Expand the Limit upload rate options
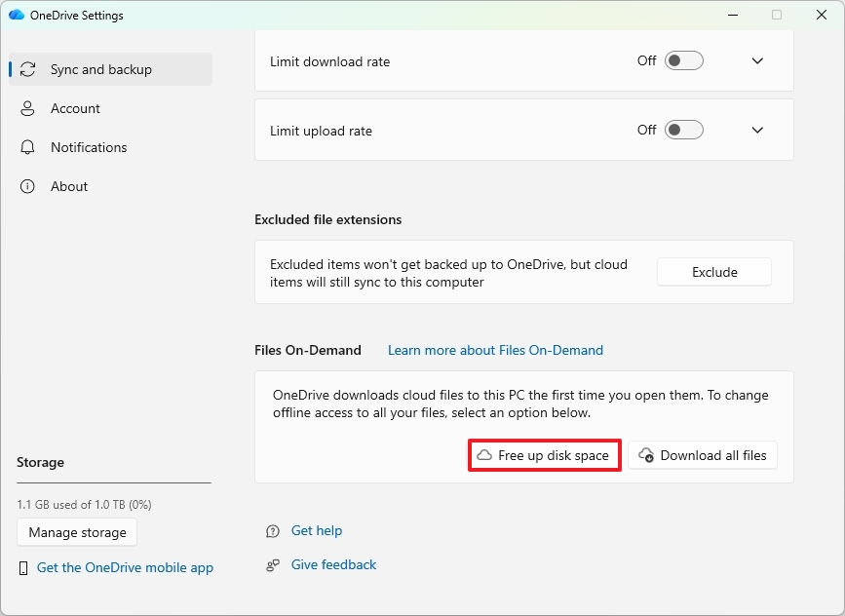845x616 pixels. point(757,130)
